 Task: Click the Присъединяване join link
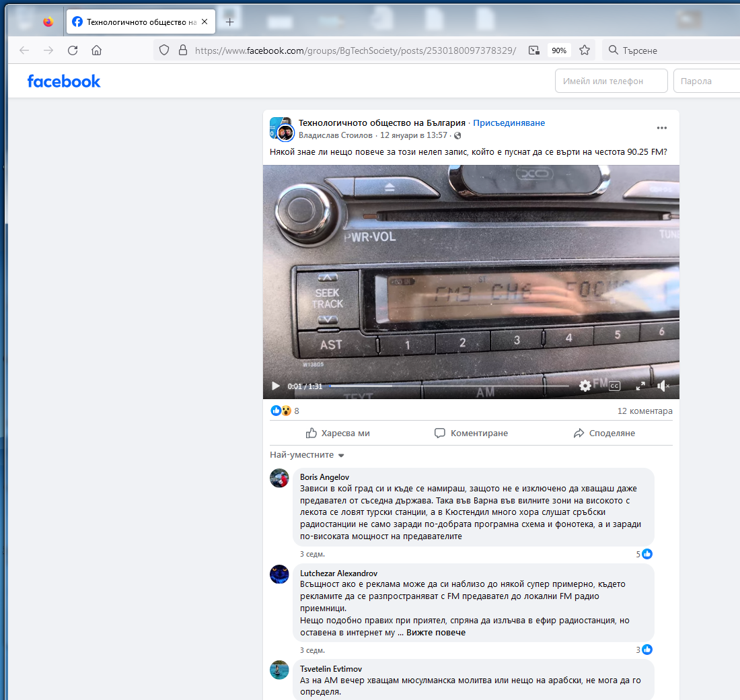[509, 123]
